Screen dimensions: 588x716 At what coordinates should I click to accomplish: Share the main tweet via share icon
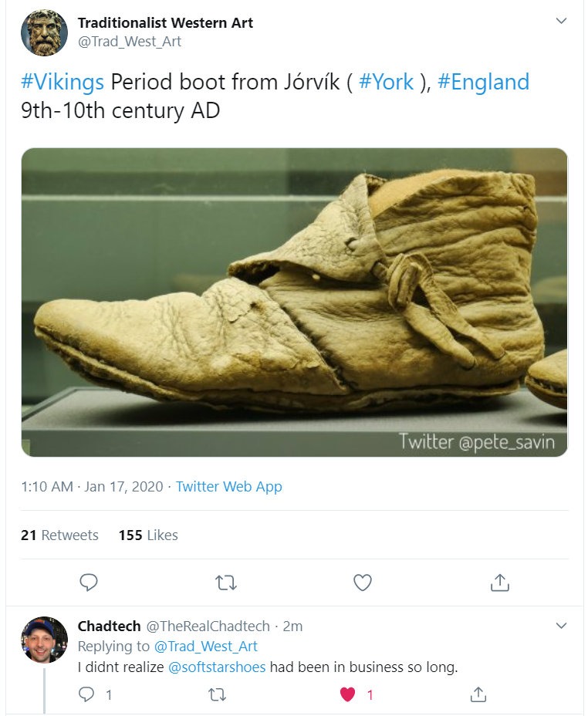click(x=499, y=582)
